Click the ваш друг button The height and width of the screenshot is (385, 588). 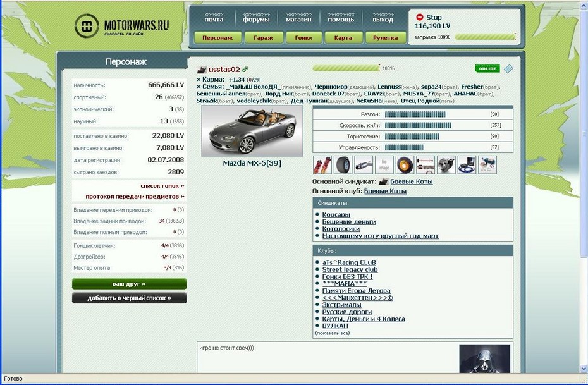129,284
